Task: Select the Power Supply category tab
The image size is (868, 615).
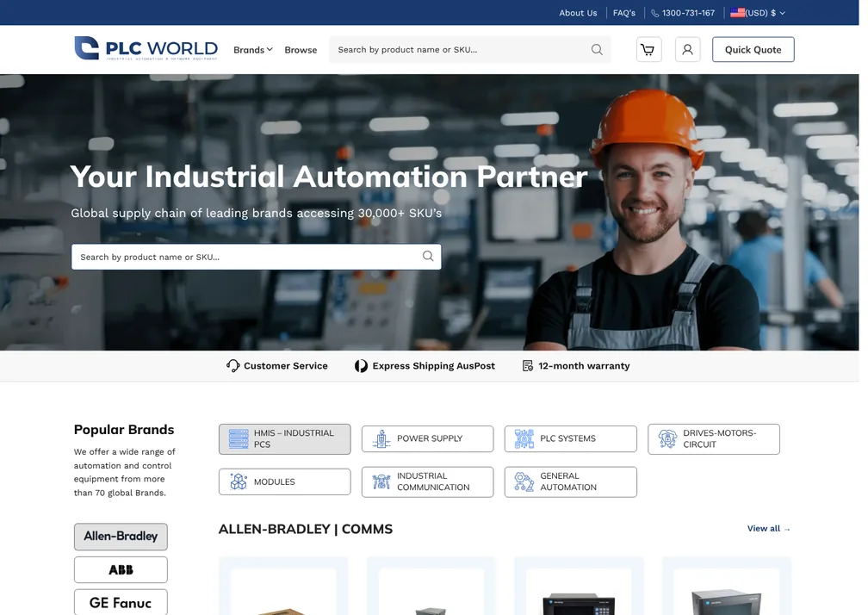Action: pyautogui.click(x=427, y=439)
